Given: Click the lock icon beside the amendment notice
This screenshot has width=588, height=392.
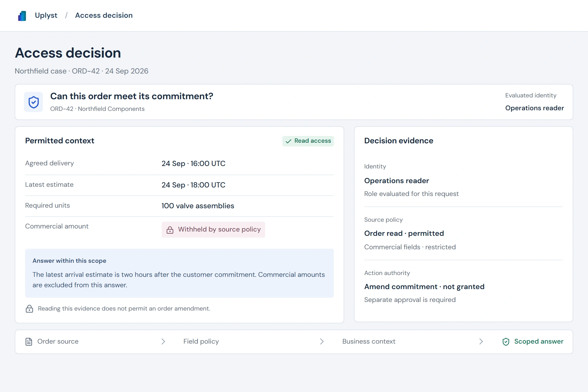Looking at the screenshot, I should coord(29,309).
